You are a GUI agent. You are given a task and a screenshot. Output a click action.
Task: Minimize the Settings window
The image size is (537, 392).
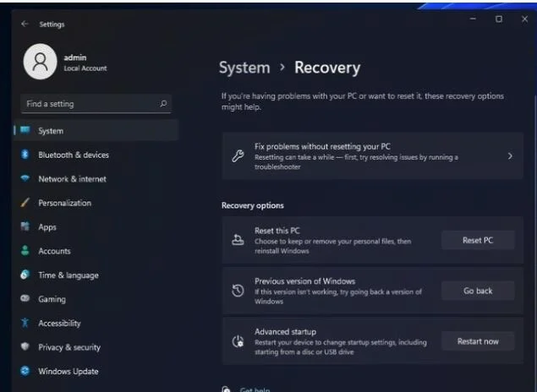tap(473, 19)
